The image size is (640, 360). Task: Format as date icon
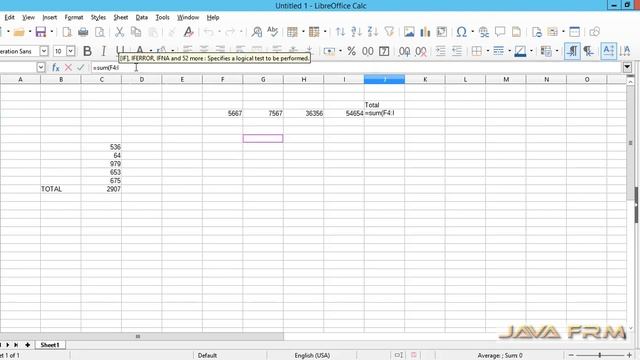click(384, 51)
